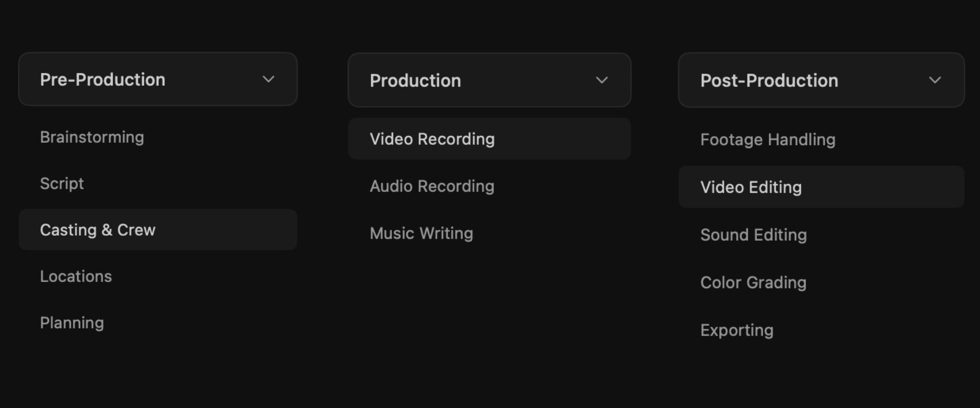
Task: Select Video Recording under Production
Action: coord(432,139)
